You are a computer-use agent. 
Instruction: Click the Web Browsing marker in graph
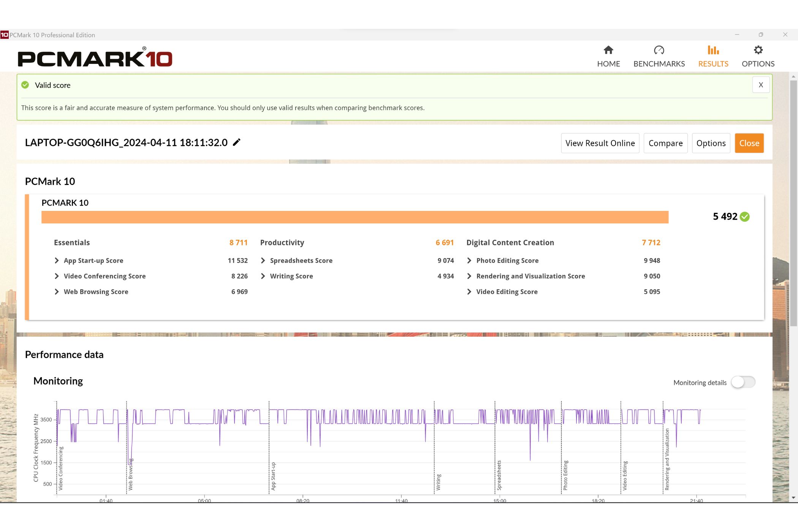(x=130, y=474)
